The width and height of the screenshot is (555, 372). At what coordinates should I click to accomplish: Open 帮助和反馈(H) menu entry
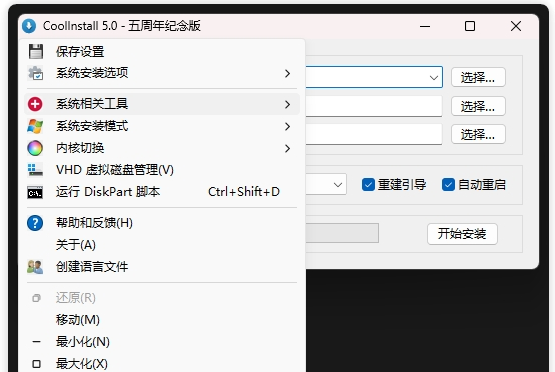[162, 223]
